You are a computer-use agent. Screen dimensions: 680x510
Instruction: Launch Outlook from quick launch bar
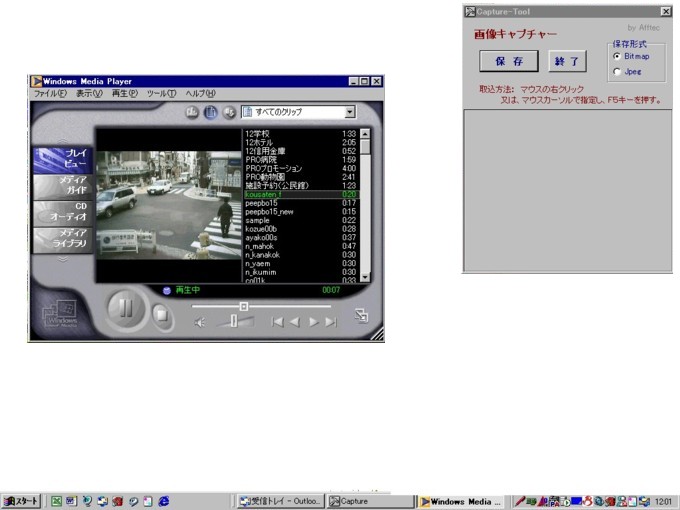pyautogui.click(x=102, y=501)
